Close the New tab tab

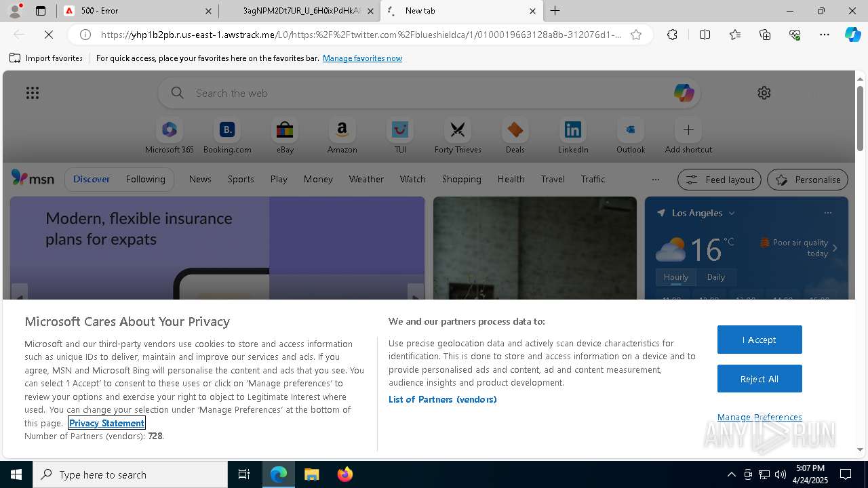pyautogui.click(x=532, y=11)
